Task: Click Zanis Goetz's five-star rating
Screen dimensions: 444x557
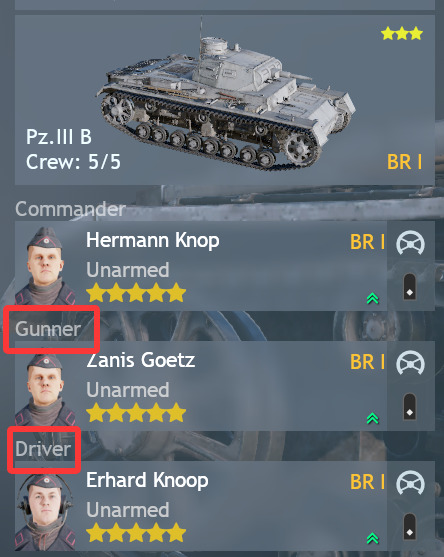Action: click(136, 413)
